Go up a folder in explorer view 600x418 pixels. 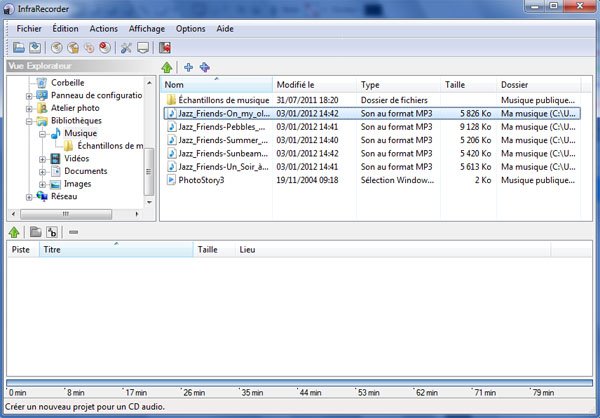point(167,67)
